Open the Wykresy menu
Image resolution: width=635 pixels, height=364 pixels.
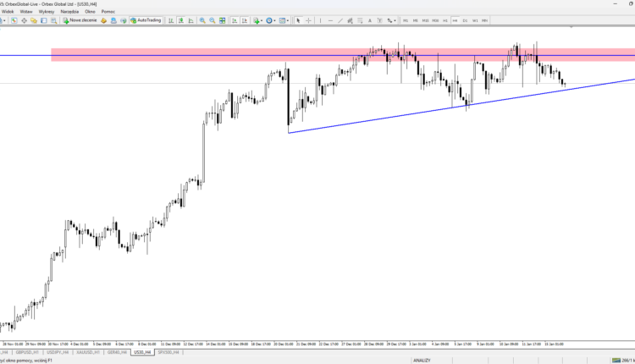(47, 12)
